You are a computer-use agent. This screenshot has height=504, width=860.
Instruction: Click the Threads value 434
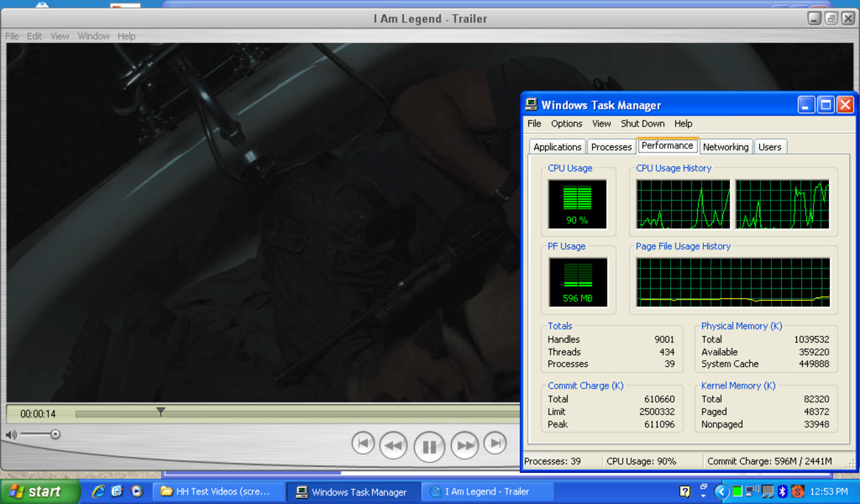(x=667, y=352)
